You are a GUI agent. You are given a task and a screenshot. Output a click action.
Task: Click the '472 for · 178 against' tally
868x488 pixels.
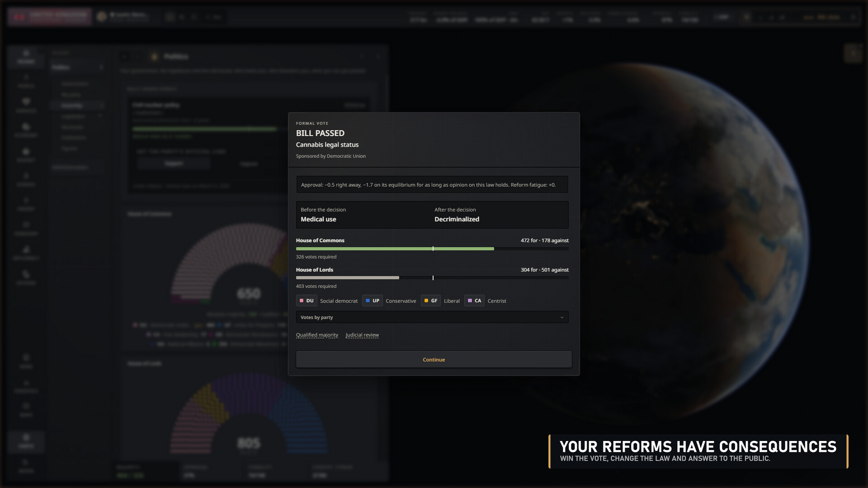pyautogui.click(x=544, y=240)
